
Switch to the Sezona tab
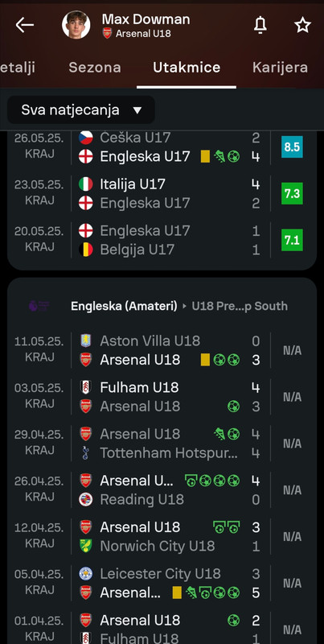(95, 68)
